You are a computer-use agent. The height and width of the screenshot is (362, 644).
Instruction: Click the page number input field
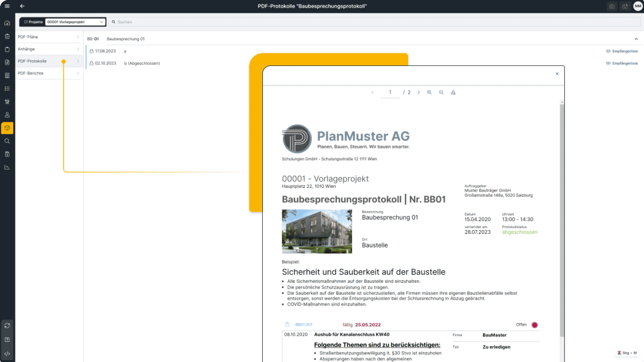(391, 92)
